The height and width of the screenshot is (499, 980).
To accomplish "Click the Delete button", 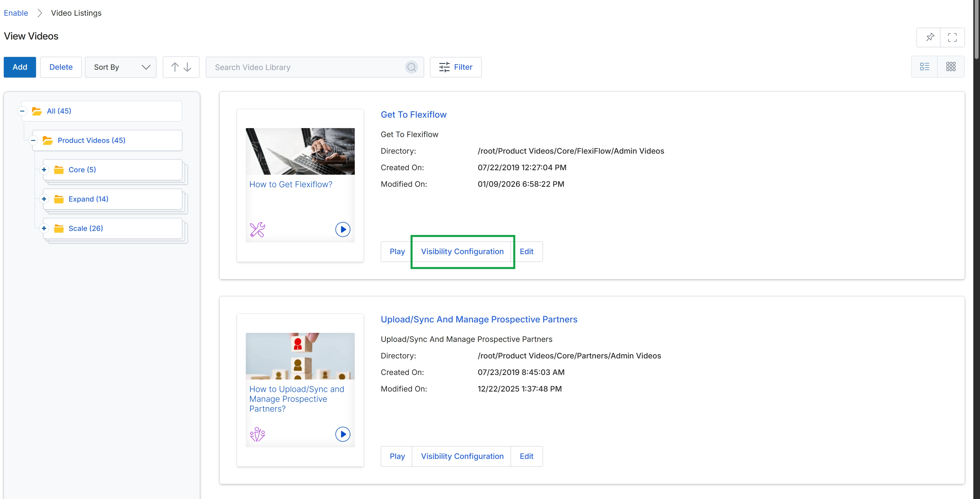I will click(61, 67).
